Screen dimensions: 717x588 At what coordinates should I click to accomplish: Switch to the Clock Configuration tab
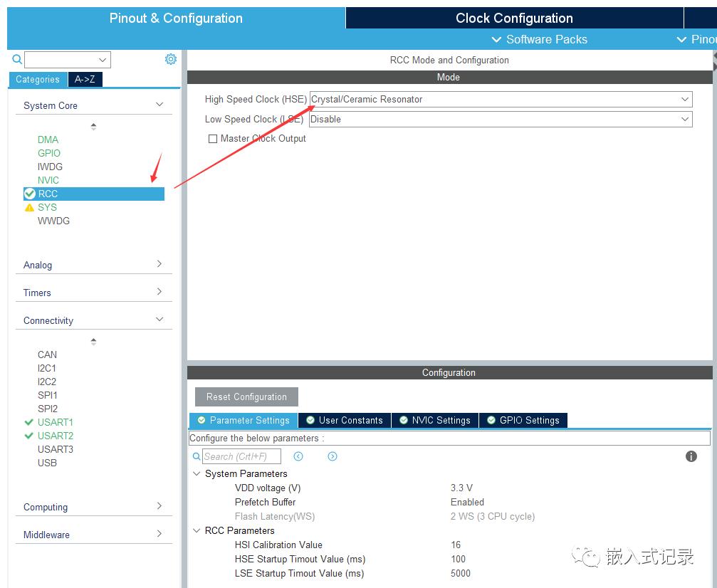514,18
